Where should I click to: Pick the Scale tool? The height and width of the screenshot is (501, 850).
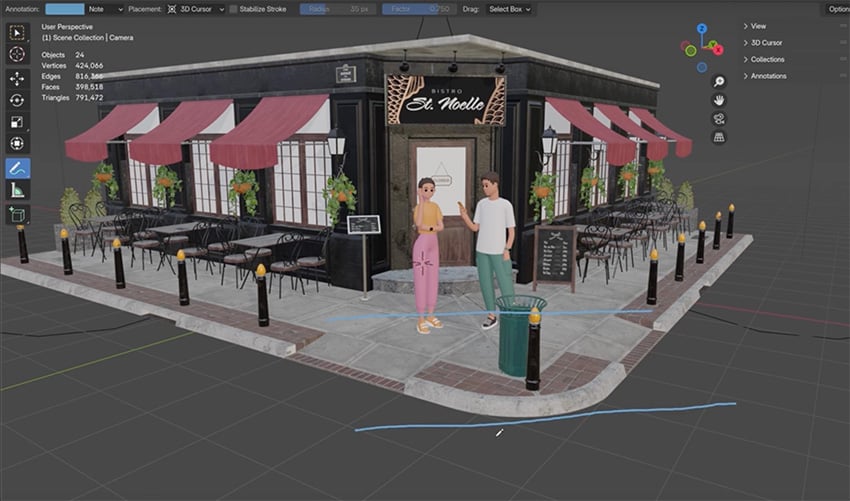tap(17, 122)
